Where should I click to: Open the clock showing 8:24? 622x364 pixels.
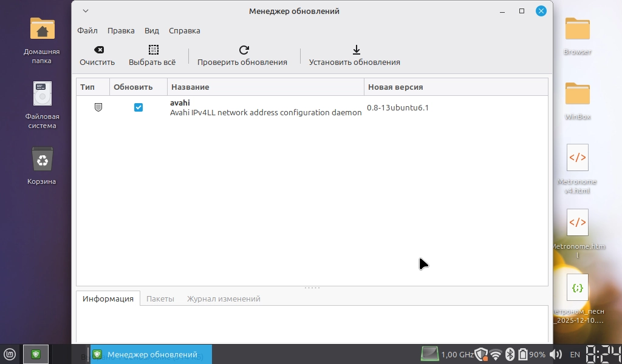(603, 354)
